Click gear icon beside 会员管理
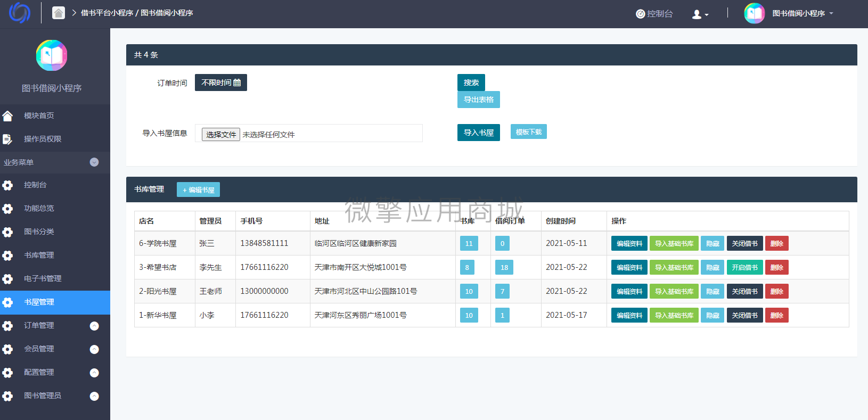 click(7, 349)
